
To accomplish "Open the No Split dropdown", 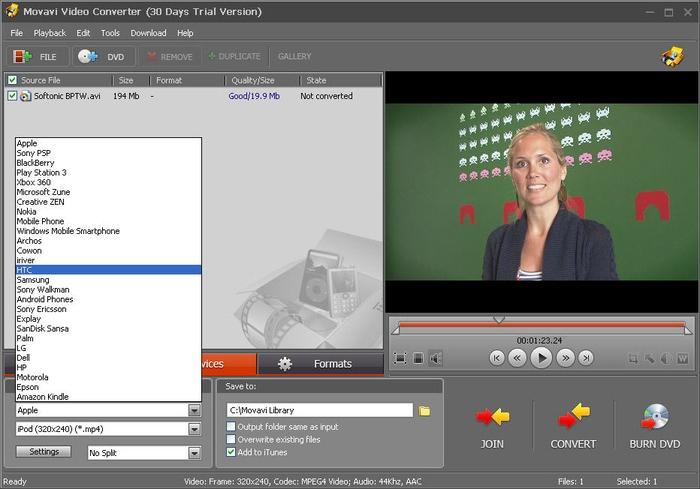I will [x=194, y=453].
